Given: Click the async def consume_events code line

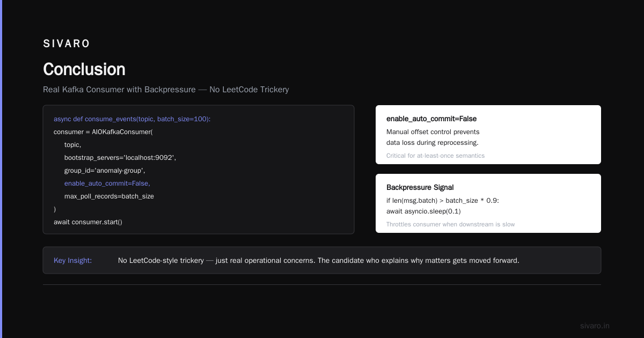Looking at the screenshot, I should click(x=132, y=119).
